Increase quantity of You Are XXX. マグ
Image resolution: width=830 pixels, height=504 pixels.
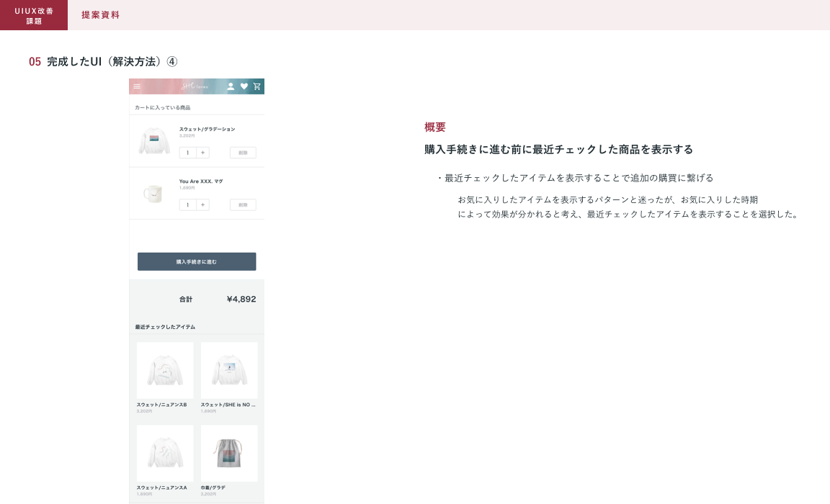203,205
